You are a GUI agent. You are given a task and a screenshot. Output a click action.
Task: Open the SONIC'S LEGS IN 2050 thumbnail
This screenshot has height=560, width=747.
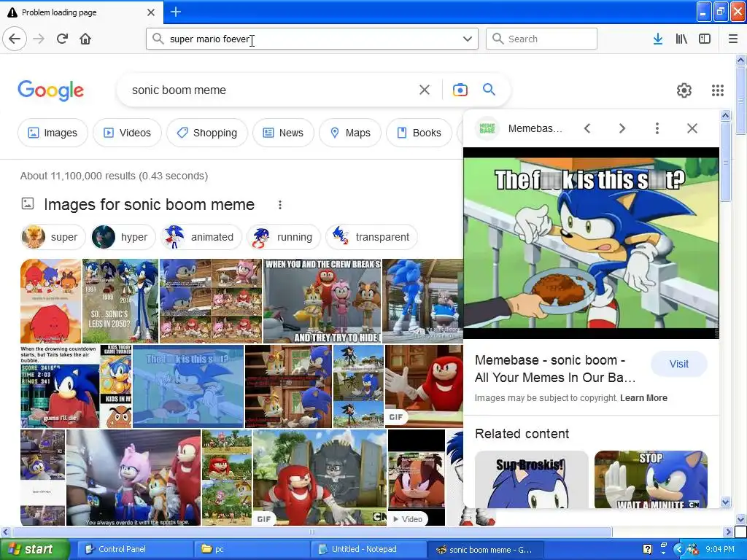click(x=120, y=301)
